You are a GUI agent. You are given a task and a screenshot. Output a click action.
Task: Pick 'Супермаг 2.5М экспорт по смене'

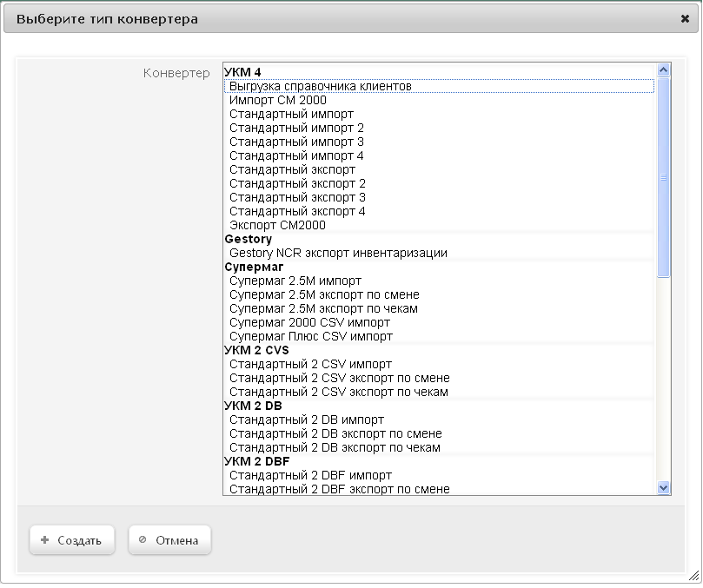(439, 294)
